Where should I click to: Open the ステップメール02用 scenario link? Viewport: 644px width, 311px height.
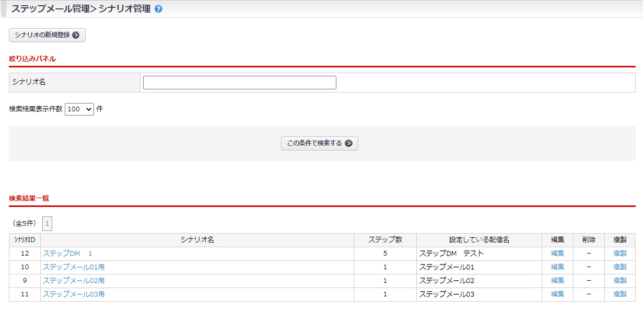tap(74, 281)
